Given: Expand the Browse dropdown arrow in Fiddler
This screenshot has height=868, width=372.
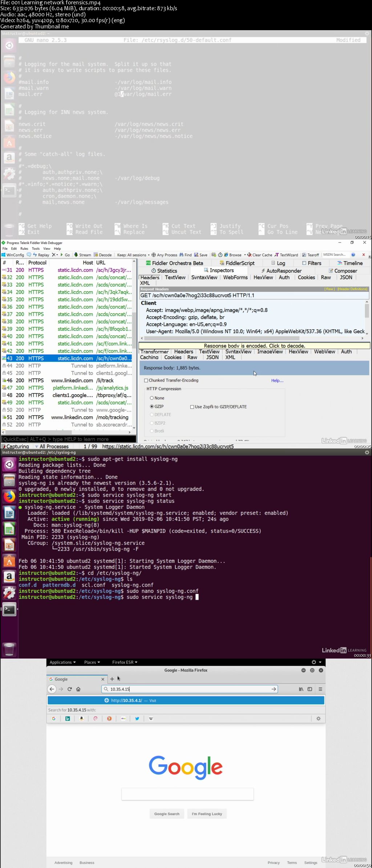Looking at the screenshot, I should point(245,255).
